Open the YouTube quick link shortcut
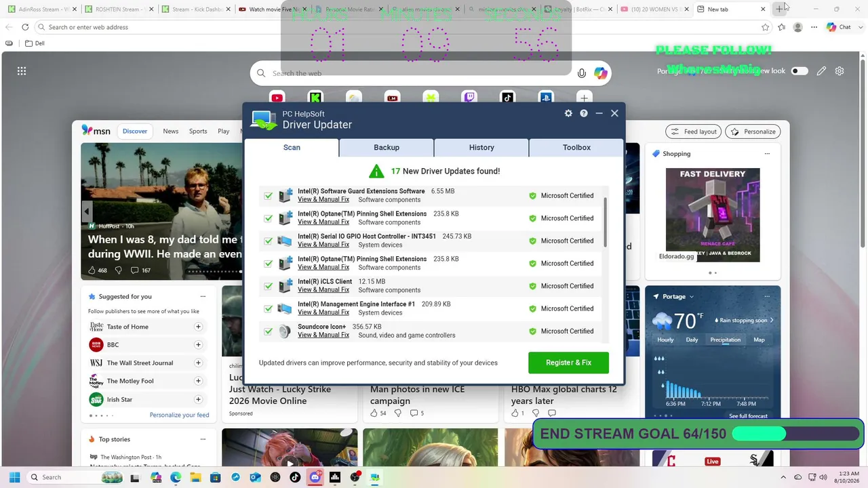 pyautogui.click(x=277, y=98)
